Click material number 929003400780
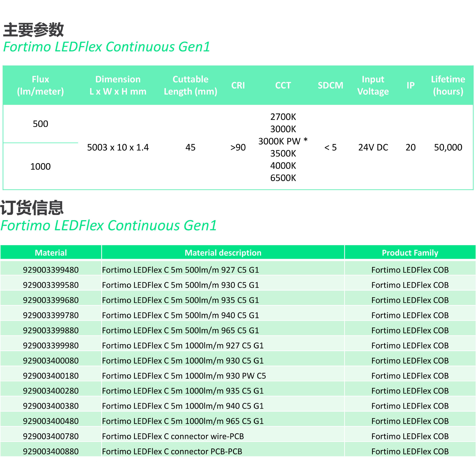This screenshot has width=476, height=476. click(x=51, y=436)
